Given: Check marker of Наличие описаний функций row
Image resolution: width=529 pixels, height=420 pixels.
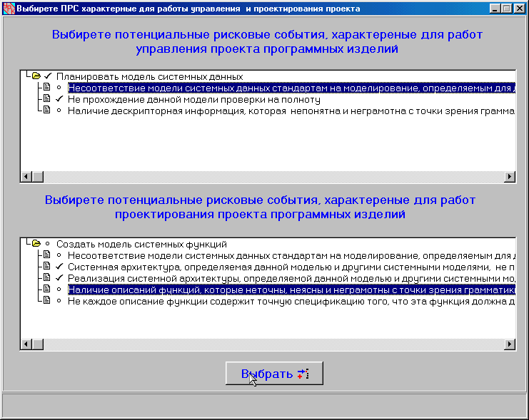Looking at the screenshot, I should coord(59,290).
